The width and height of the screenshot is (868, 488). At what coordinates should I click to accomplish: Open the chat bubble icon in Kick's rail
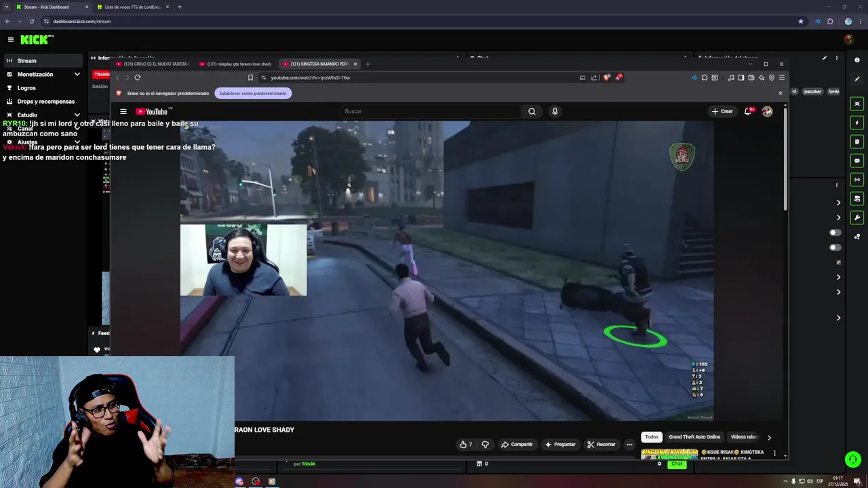[x=857, y=161]
